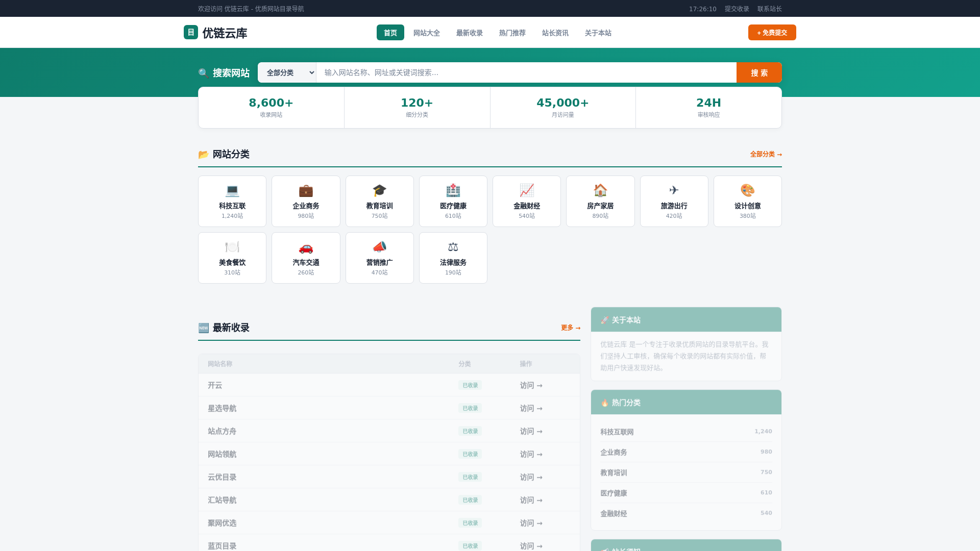Screen dimensions: 980x551
Task: Select the 法律服务 scales icon
Action: (453, 247)
